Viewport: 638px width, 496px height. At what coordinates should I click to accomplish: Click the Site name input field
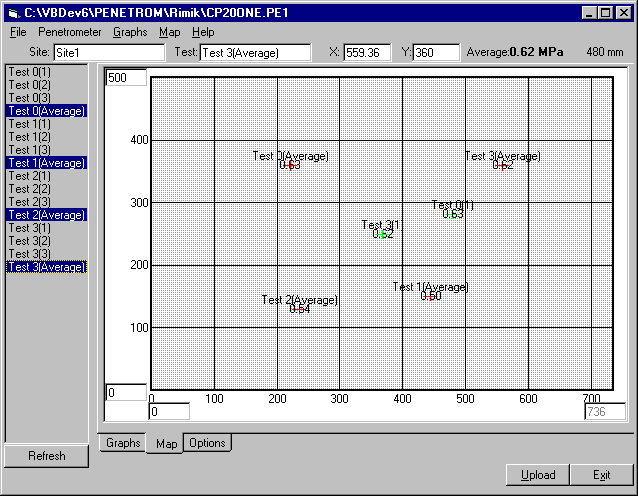point(108,52)
